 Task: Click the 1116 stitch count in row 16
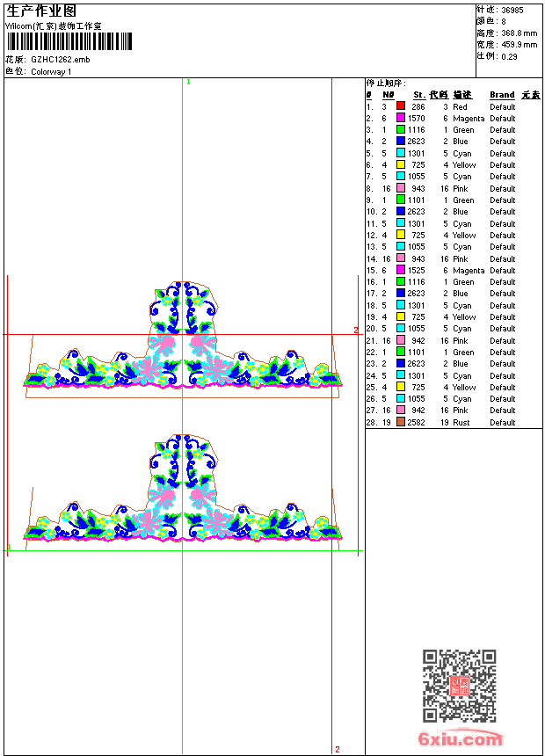tap(417, 282)
